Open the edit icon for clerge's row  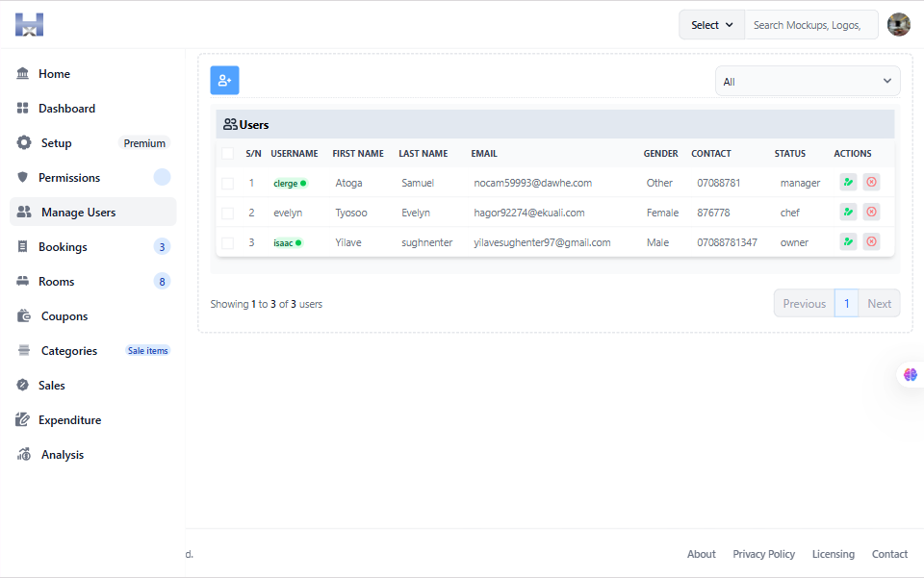click(x=848, y=182)
